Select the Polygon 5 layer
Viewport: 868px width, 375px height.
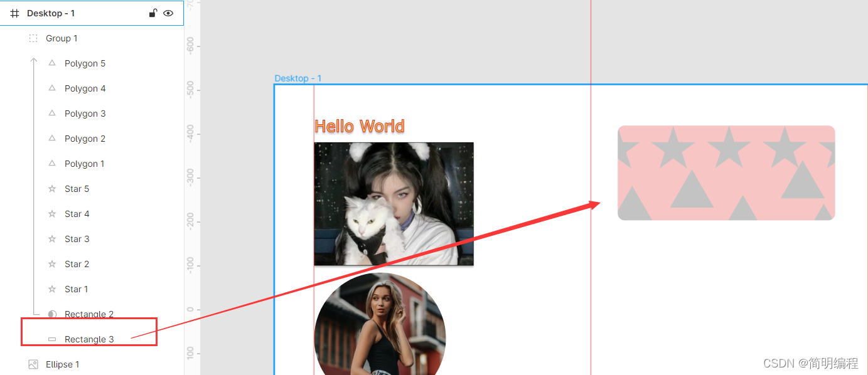(92, 63)
